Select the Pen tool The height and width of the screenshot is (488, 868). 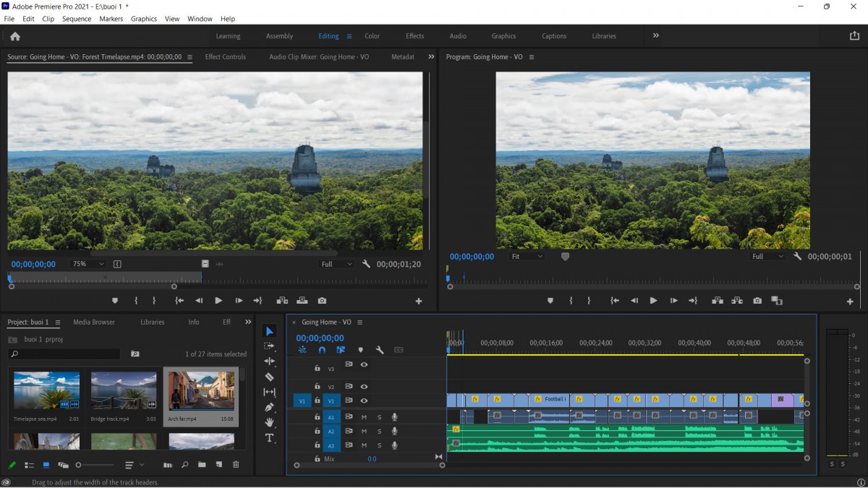[270, 407]
